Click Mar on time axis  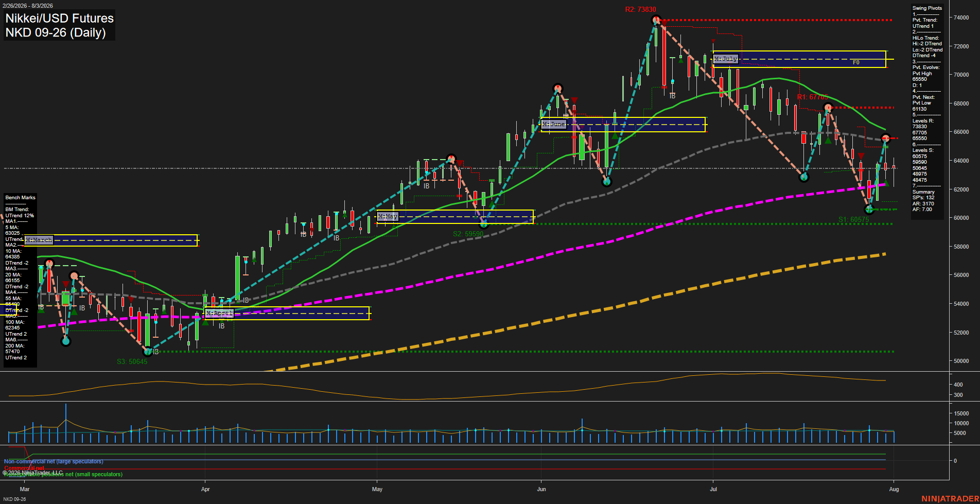click(x=25, y=489)
